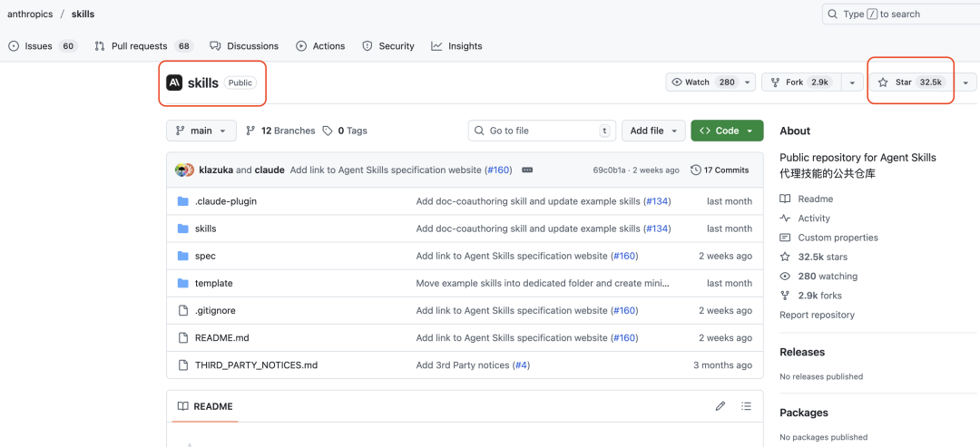This screenshot has height=447, width=980.
Task: Click the klazuka author link
Action: pos(217,170)
